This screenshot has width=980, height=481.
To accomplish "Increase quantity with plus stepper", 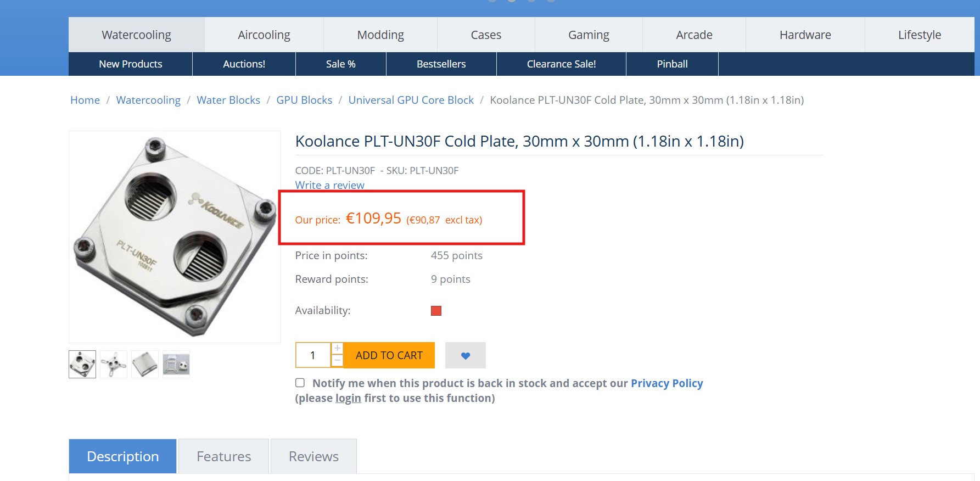I will coord(337,349).
